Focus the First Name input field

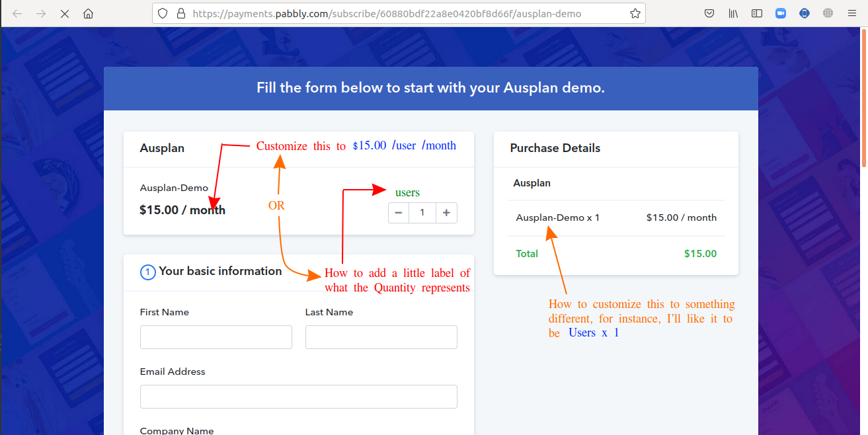(216, 337)
